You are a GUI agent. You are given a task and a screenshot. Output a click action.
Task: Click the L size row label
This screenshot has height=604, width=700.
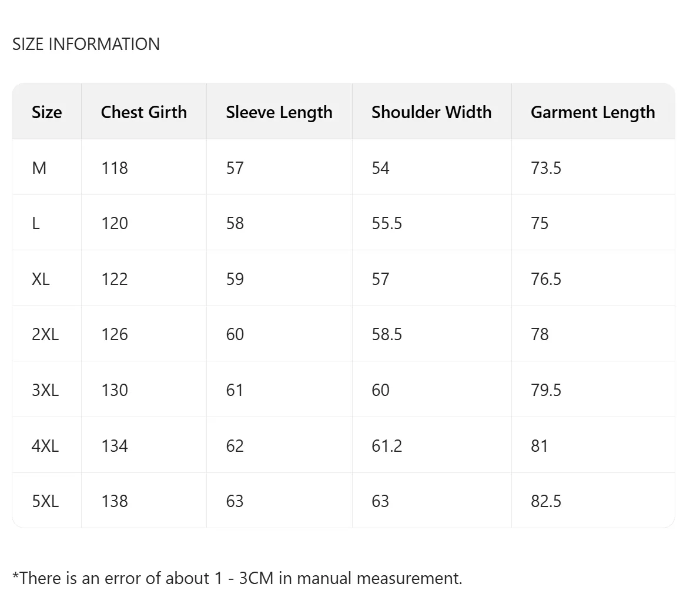point(36,223)
